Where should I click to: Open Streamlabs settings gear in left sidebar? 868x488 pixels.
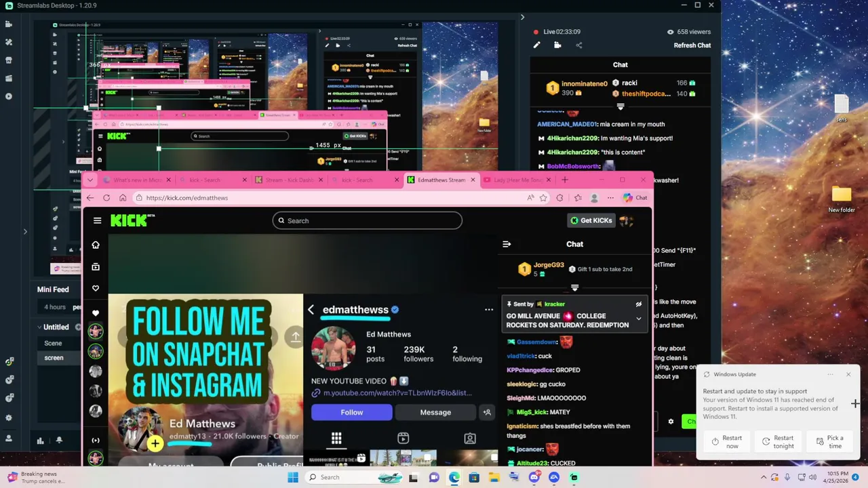(9, 418)
